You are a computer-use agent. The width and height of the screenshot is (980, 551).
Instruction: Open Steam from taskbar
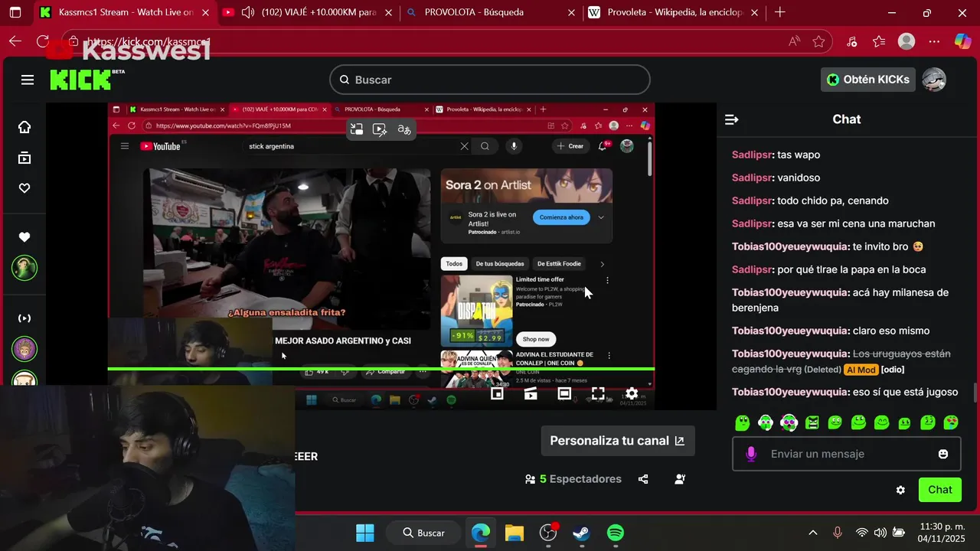(581, 533)
